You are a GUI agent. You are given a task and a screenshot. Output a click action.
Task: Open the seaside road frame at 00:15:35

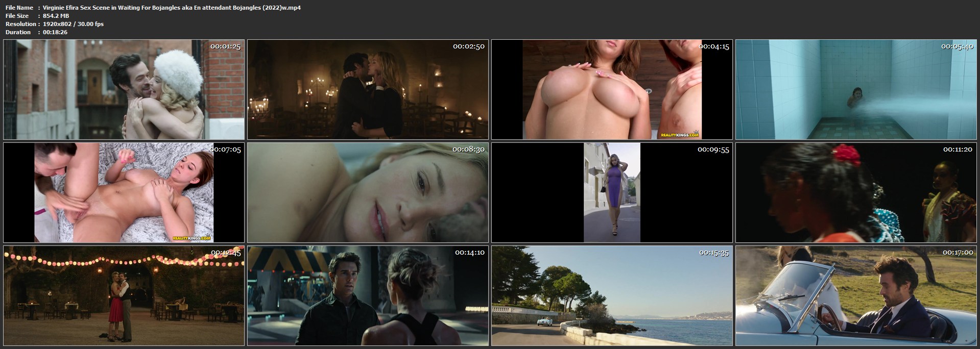click(x=612, y=295)
